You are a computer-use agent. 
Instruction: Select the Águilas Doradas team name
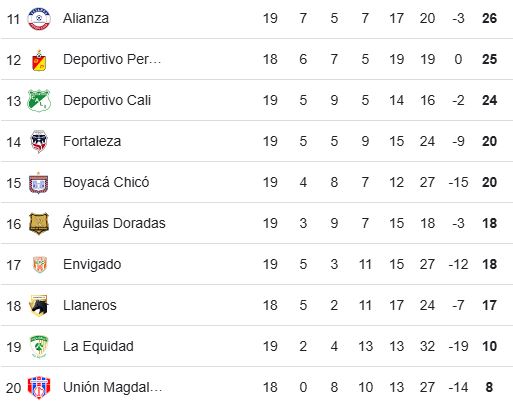(114, 223)
